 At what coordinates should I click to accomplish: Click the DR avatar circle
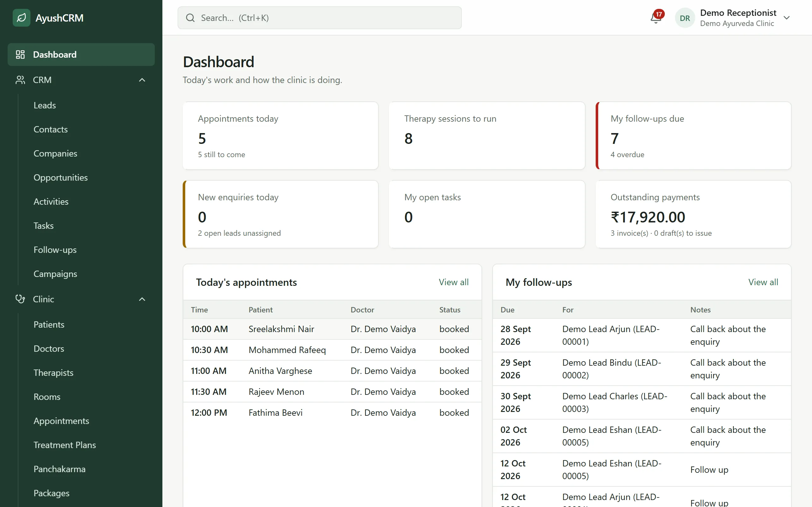click(x=685, y=18)
